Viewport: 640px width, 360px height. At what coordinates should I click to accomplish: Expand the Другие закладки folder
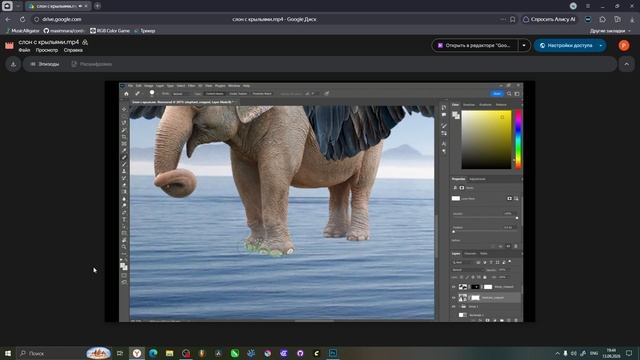point(610,31)
